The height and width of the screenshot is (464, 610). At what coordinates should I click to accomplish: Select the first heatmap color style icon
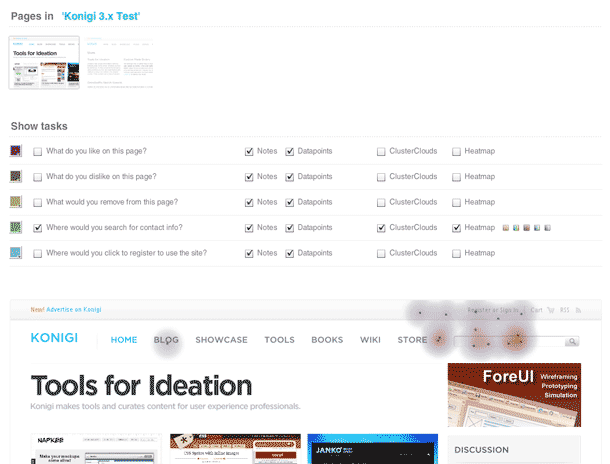point(505,228)
